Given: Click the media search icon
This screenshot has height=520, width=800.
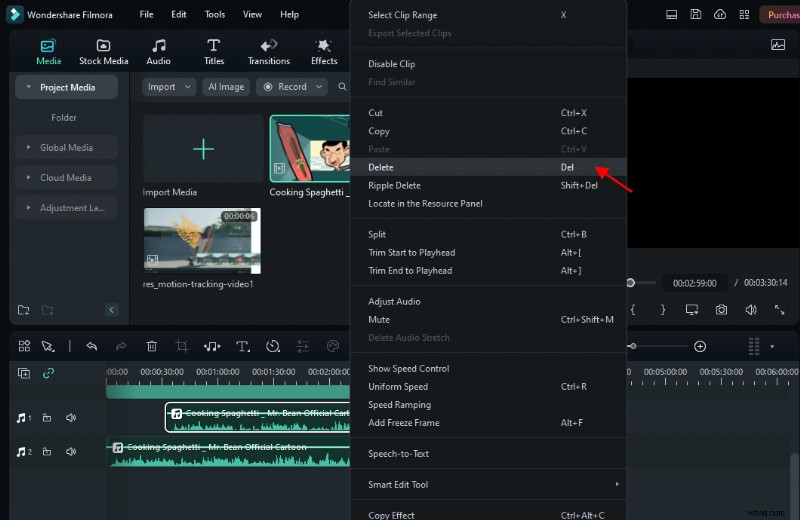Looking at the screenshot, I should point(342,87).
